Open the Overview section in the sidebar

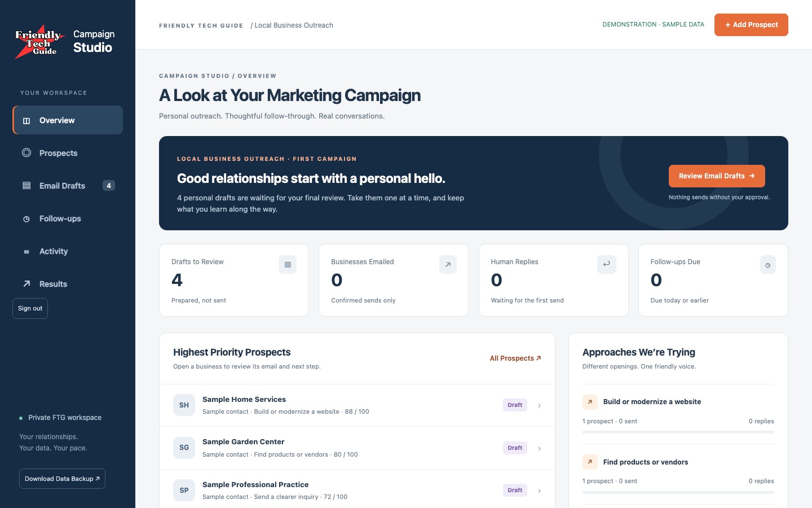coord(68,120)
